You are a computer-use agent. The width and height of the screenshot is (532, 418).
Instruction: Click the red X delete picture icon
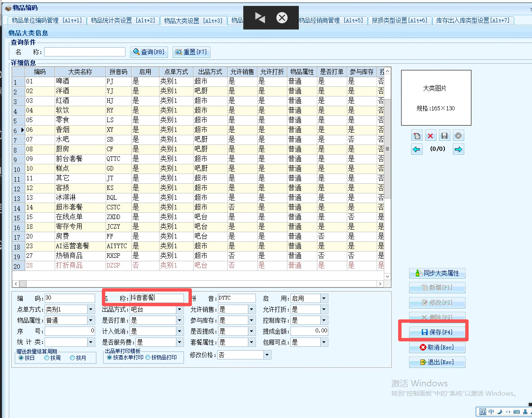point(430,136)
